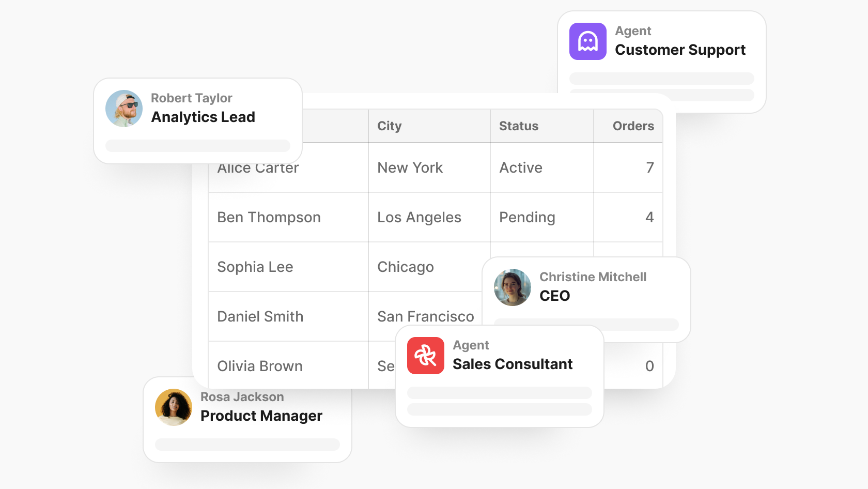Click the Orders column header

(x=633, y=126)
